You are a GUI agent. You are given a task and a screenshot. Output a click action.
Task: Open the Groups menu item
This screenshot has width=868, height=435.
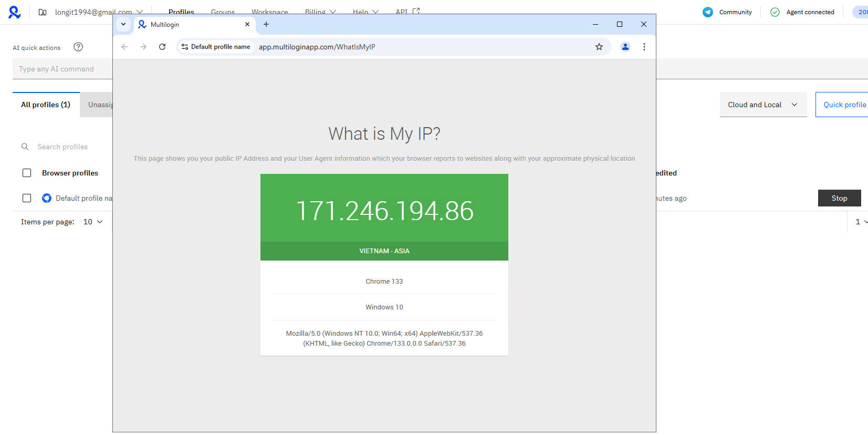(x=223, y=12)
